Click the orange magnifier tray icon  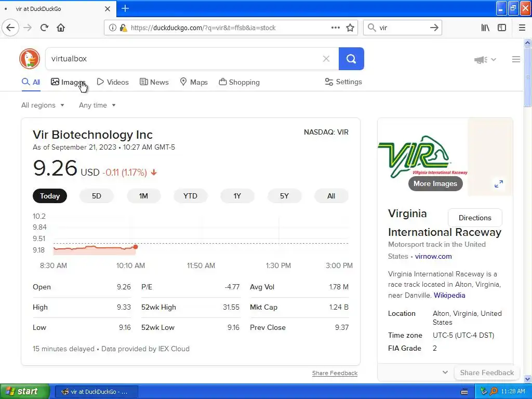(494, 391)
